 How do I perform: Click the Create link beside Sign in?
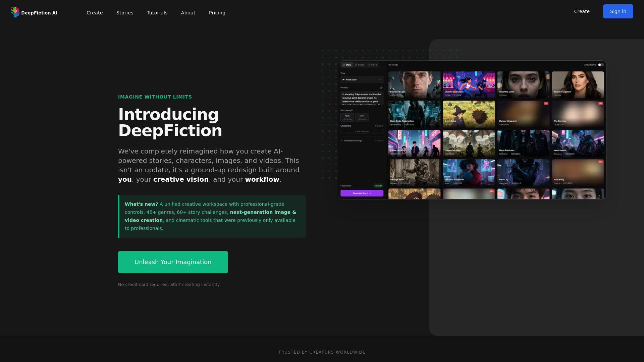582,11
